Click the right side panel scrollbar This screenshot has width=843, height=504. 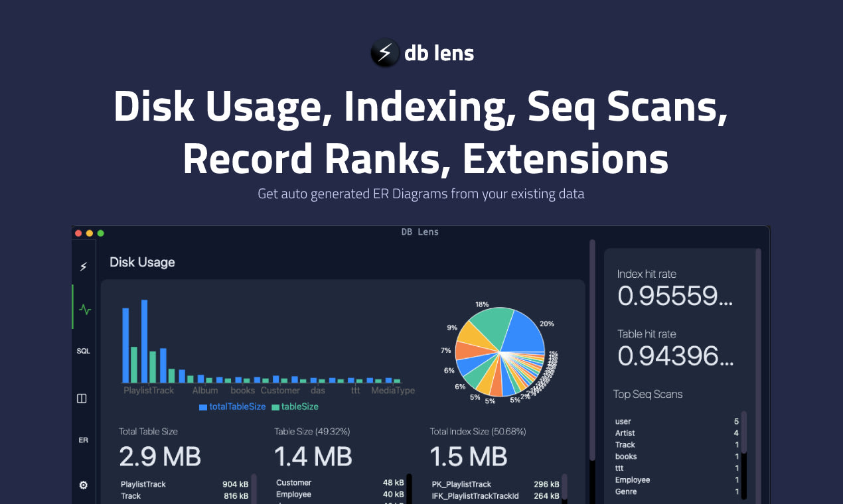(x=759, y=376)
